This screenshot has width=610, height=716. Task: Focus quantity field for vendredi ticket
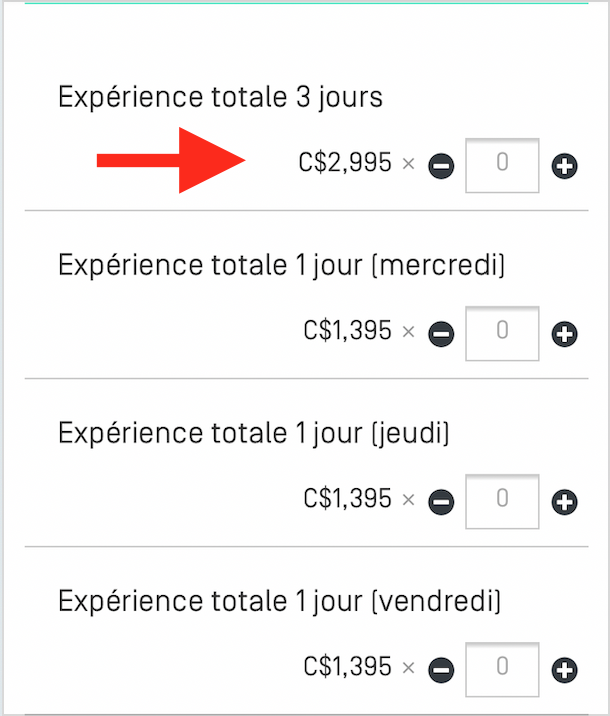click(x=502, y=669)
